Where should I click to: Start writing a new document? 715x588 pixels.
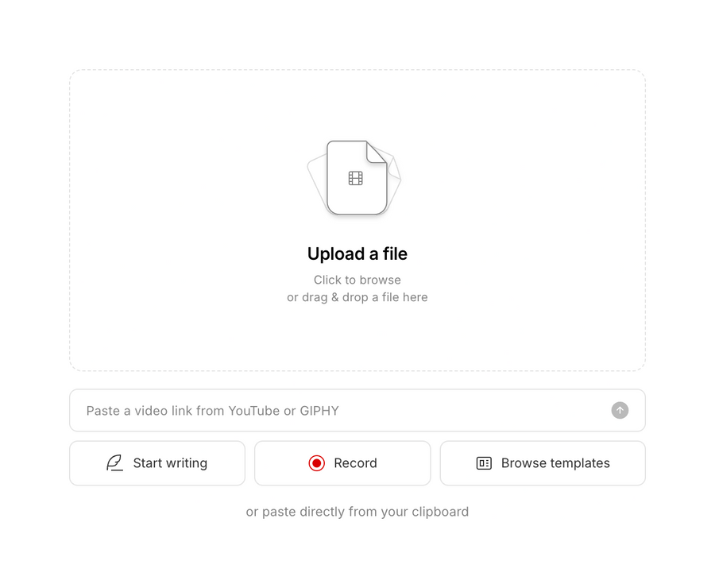(157, 462)
